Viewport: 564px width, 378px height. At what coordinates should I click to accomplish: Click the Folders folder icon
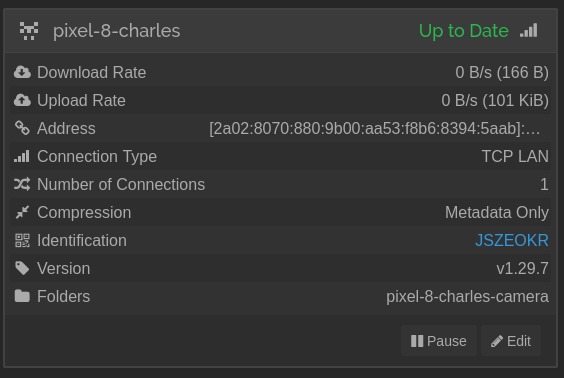pyautogui.click(x=22, y=296)
